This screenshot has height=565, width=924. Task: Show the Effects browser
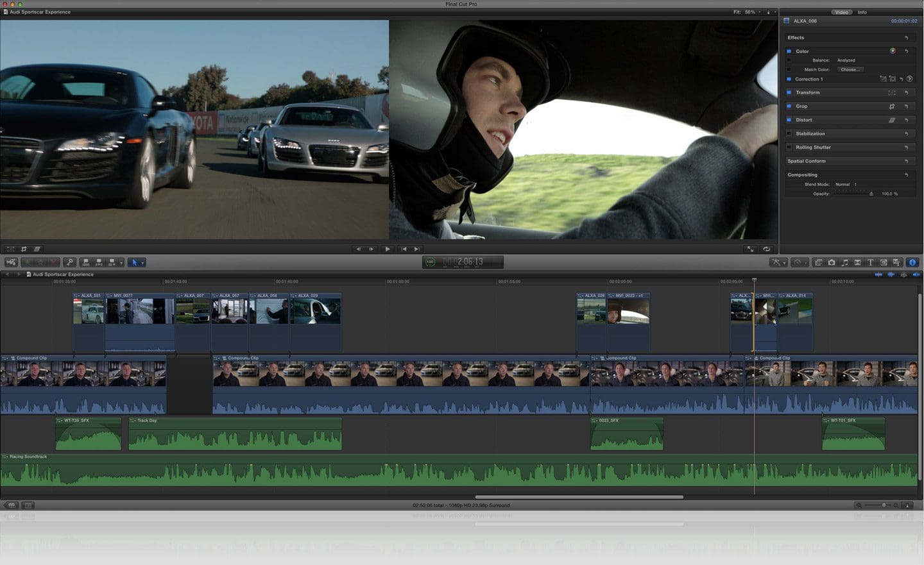(818, 262)
